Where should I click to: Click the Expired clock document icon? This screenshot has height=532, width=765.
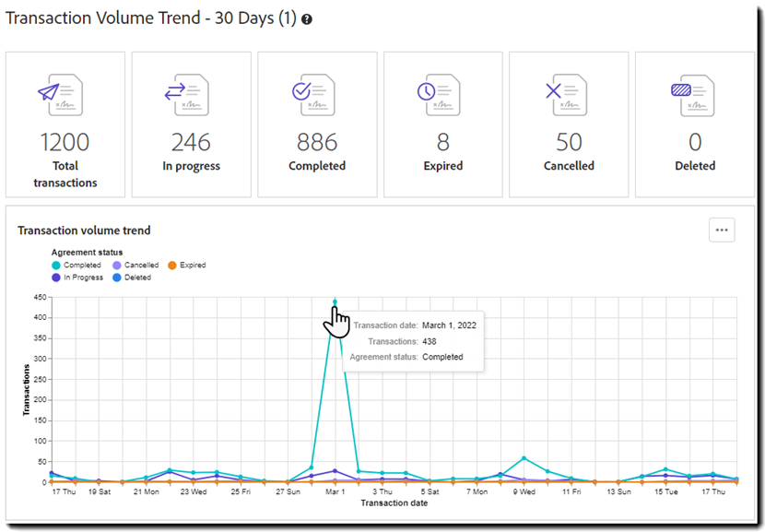443,95
